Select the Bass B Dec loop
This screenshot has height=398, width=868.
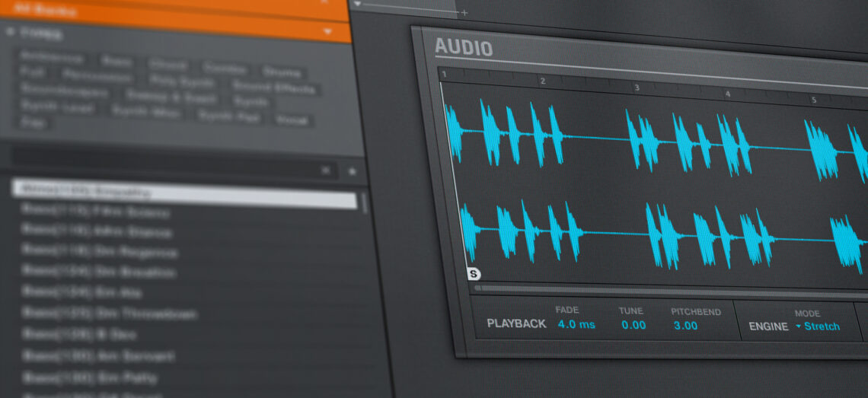(79, 334)
